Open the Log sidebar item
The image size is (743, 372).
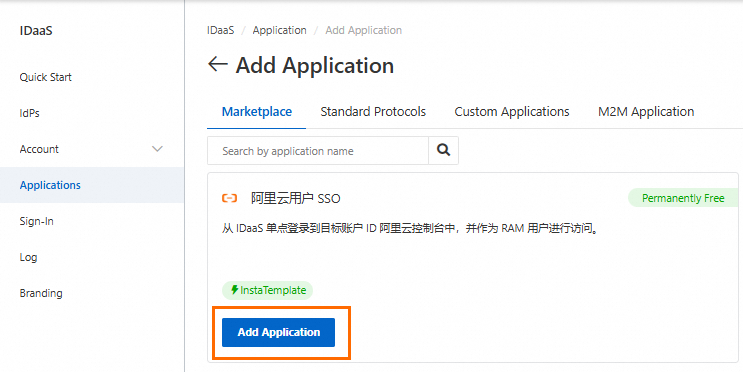click(x=28, y=257)
